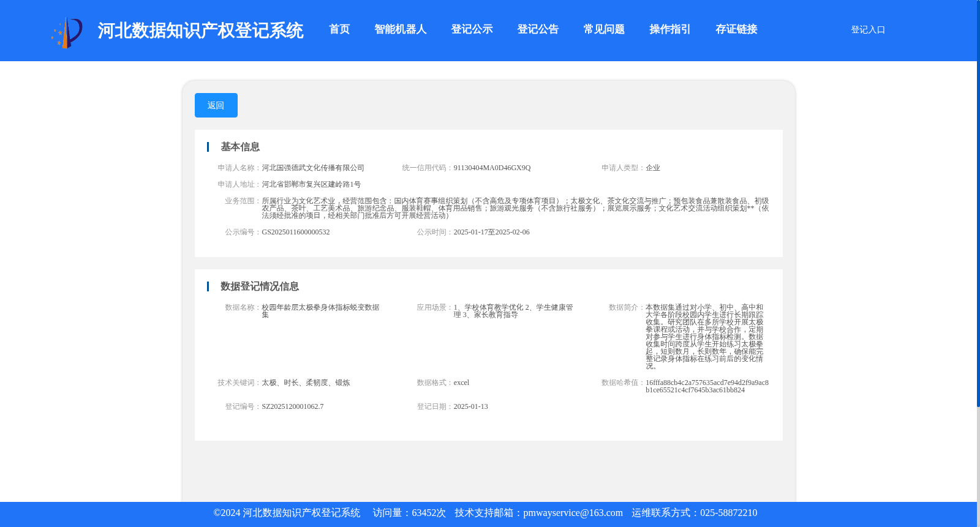Click applicant type value 企业
Viewport: 980px width, 527px height.
653,168
